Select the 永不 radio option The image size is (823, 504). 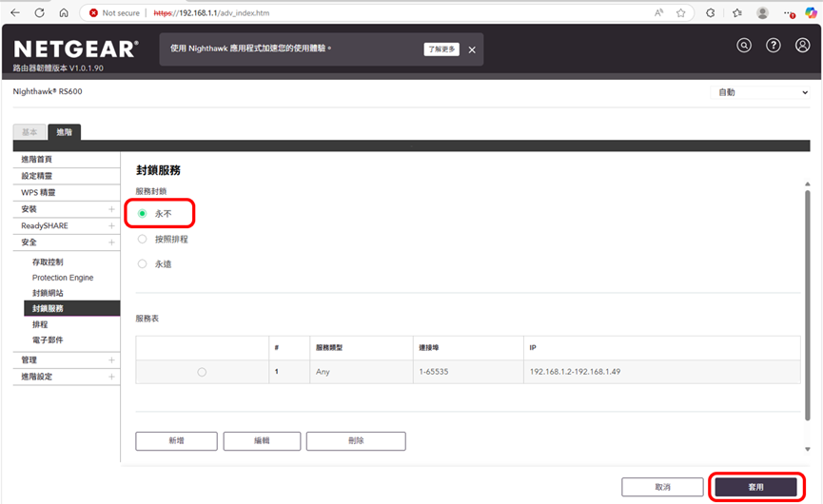(x=142, y=213)
